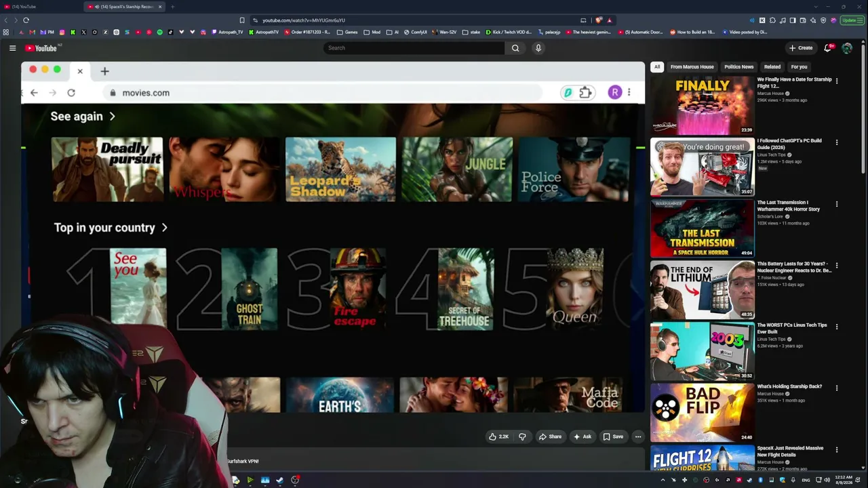Viewport: 868px width, 488px height.
Task: Open the 'Astropath_TV' bookmark
Action: tap(226, 32)
